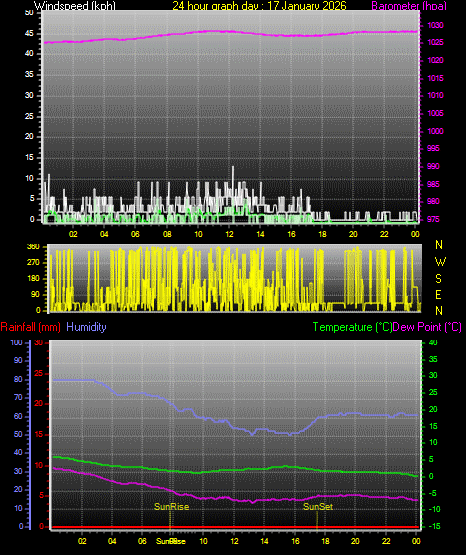Click hour 04 on temperature graph time axis
Screen dimensions: 466x555
(x=112, y=541)
